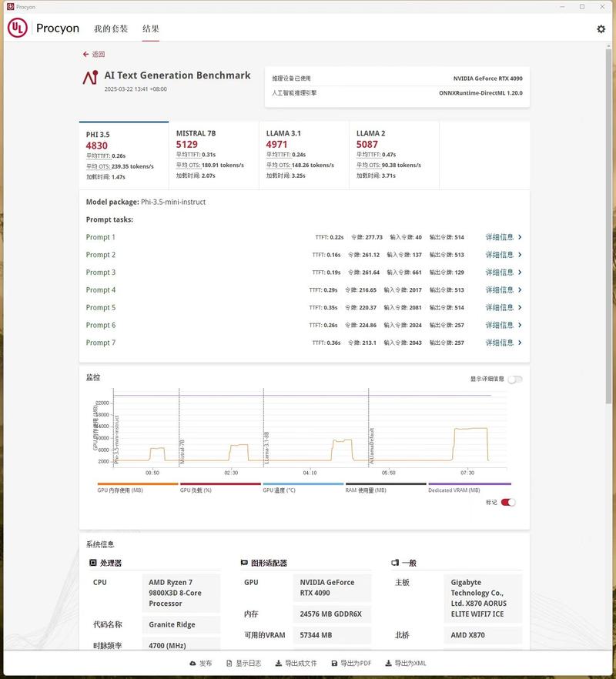Viewport: 616px width, 679px height.
Task: Click the back arrow icon beside 返回
Action: 85,54
